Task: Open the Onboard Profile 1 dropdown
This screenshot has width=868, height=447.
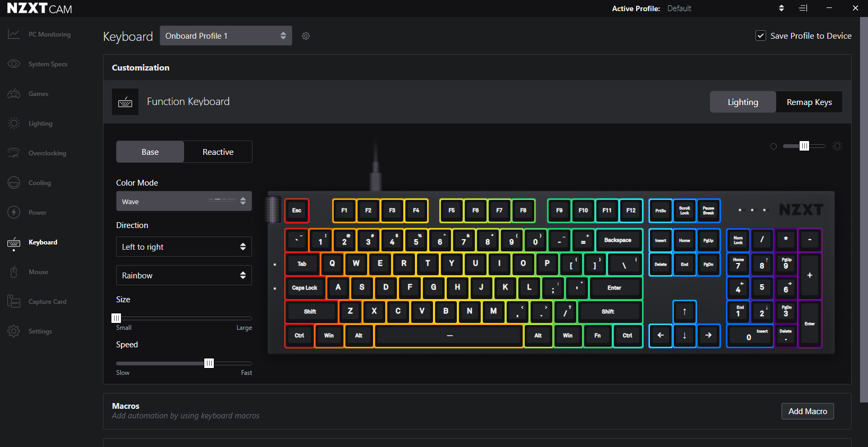Action: pyautogui.click(x=226, y=36)
